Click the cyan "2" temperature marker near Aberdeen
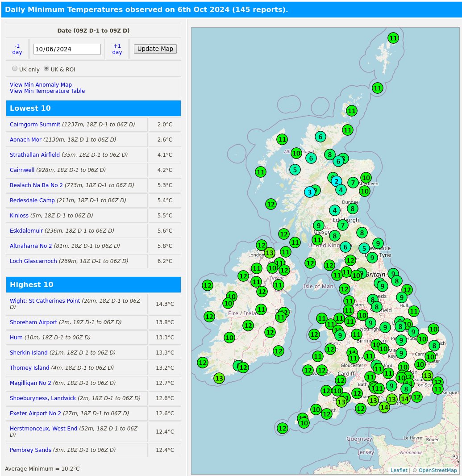Image resolution: width=462 pixels, height=476 pixels. point(336,182)
